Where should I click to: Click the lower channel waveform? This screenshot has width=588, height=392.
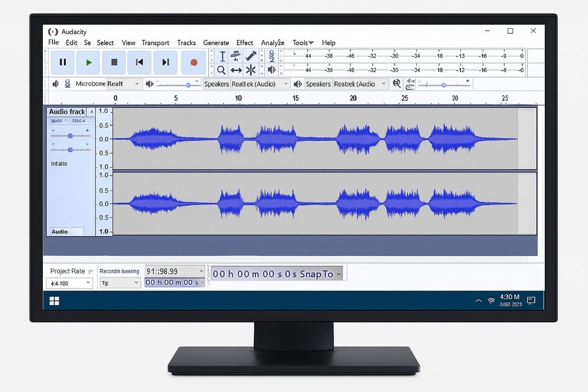point(315,203)
